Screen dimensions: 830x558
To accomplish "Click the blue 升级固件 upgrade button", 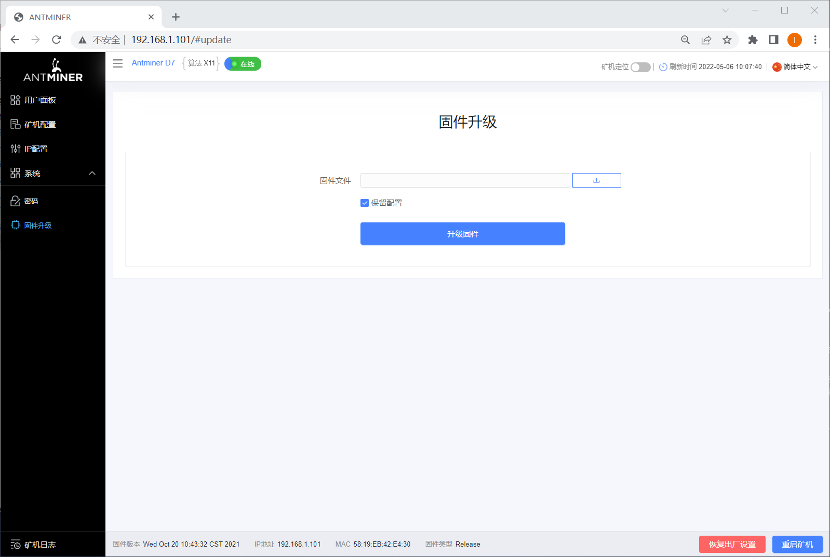I will 463,233.
